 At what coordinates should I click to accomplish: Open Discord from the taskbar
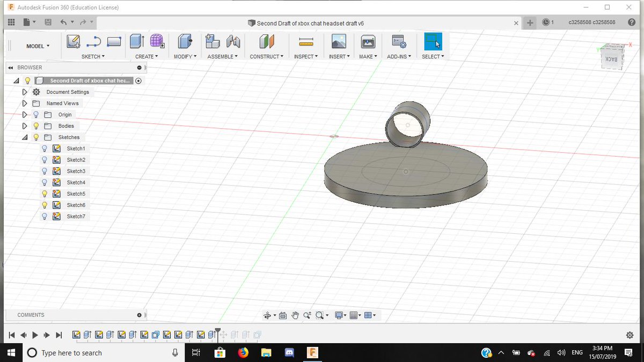click(290, 352)
